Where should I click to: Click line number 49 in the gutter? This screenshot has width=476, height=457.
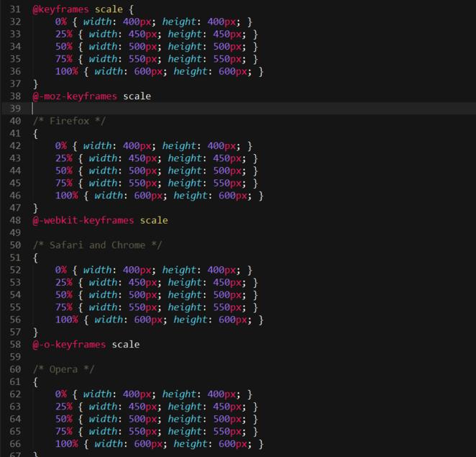(15, 232)
